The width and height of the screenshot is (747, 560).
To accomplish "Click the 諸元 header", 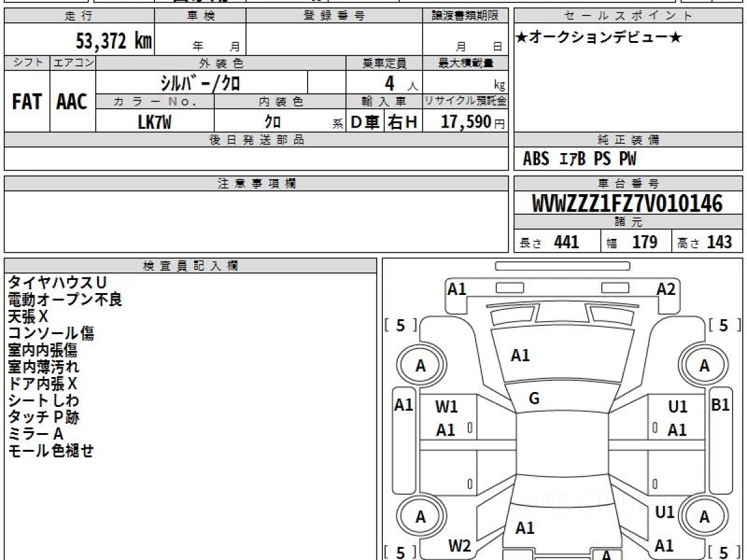I will point(629,223).
